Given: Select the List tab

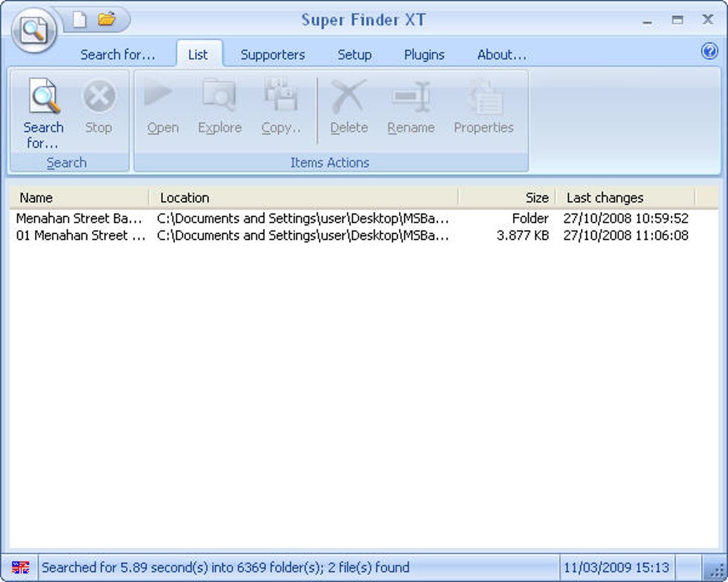Looking at the screenshot, I should (x=198, y=55).
